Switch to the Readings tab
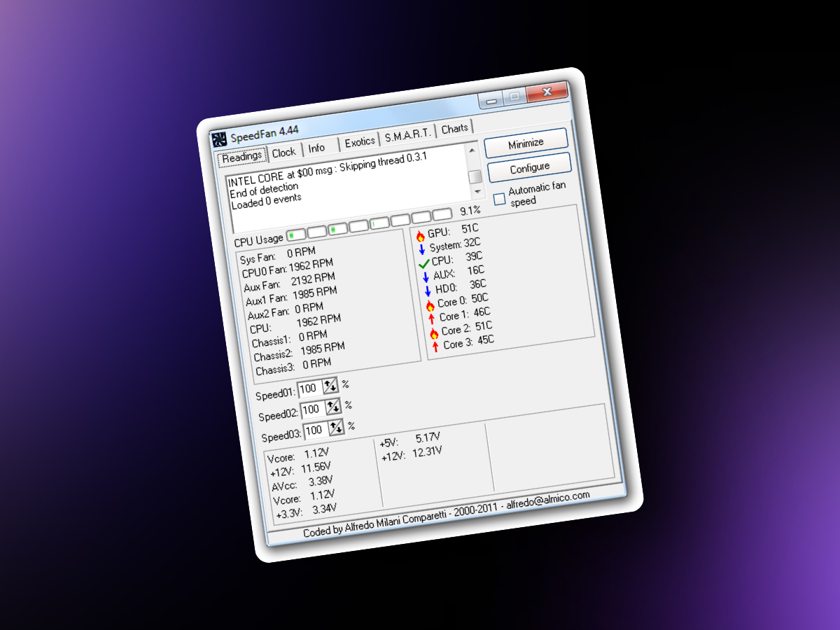 [242, 157]
